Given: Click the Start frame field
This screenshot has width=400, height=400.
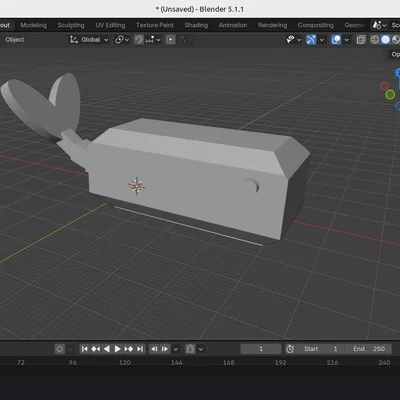Looking at the screenshot, I should click(x=319, y=349).
